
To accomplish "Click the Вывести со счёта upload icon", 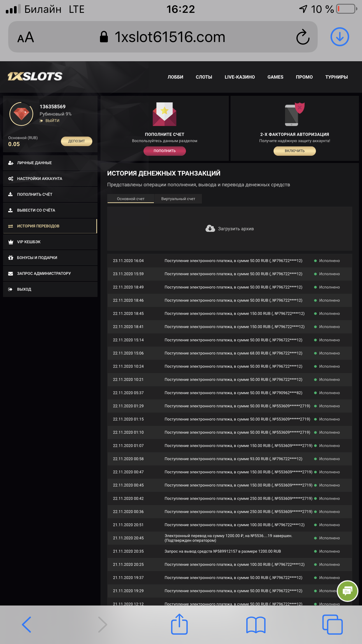I will tap(10, 210).
